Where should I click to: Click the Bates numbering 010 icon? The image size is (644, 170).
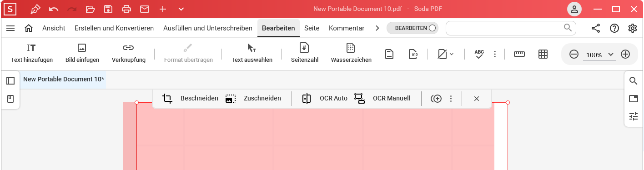(x=413, y=54)
